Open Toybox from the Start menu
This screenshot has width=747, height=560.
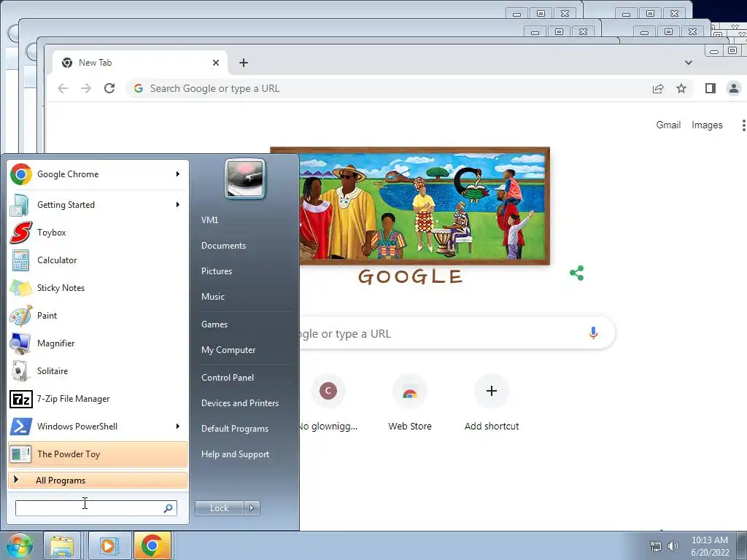coord(98,233)
